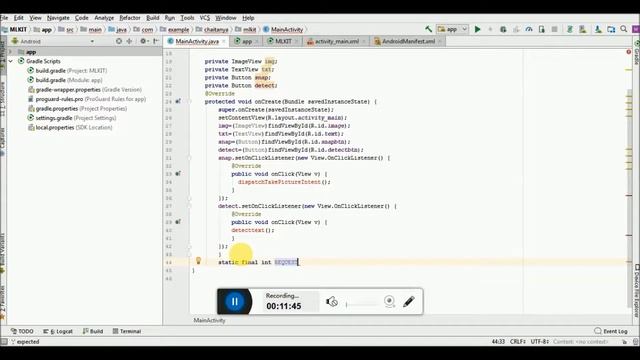
Task: Click gutter override marker beside onCreate line
Action: click(178, 101)
